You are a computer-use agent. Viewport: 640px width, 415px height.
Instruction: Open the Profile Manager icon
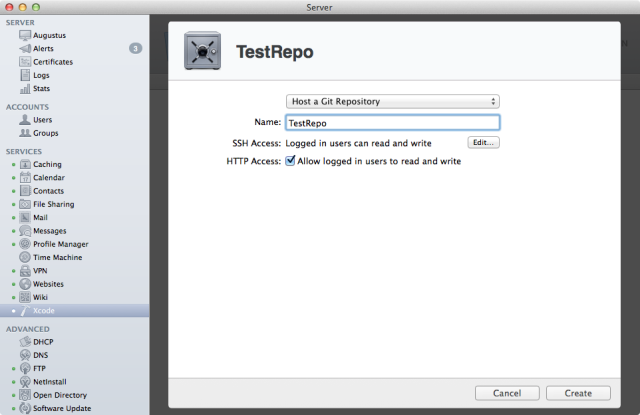pyautogui.click(x=25, y=244)
